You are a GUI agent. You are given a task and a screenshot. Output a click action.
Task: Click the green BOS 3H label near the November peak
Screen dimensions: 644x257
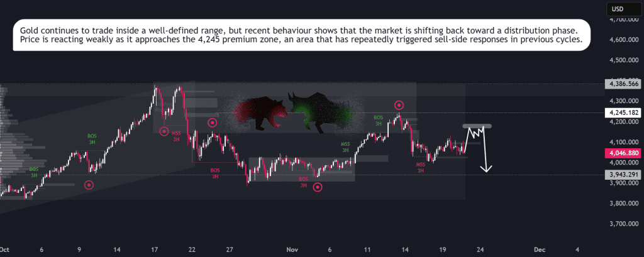point(379,121)
